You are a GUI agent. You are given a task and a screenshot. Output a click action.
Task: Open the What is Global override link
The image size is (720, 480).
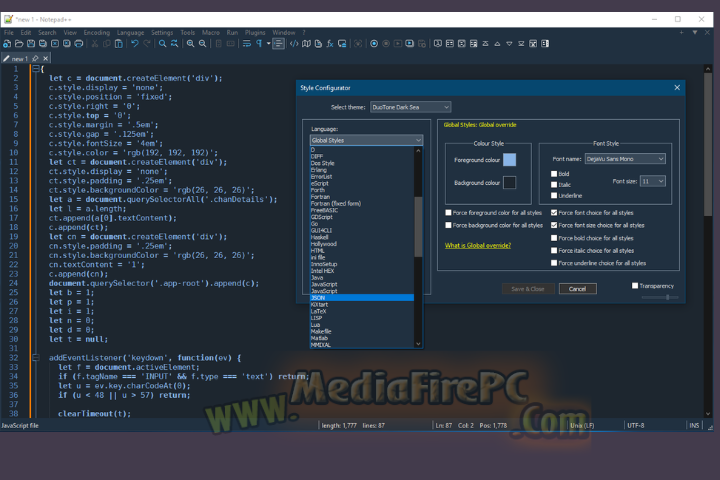point(478,245)
